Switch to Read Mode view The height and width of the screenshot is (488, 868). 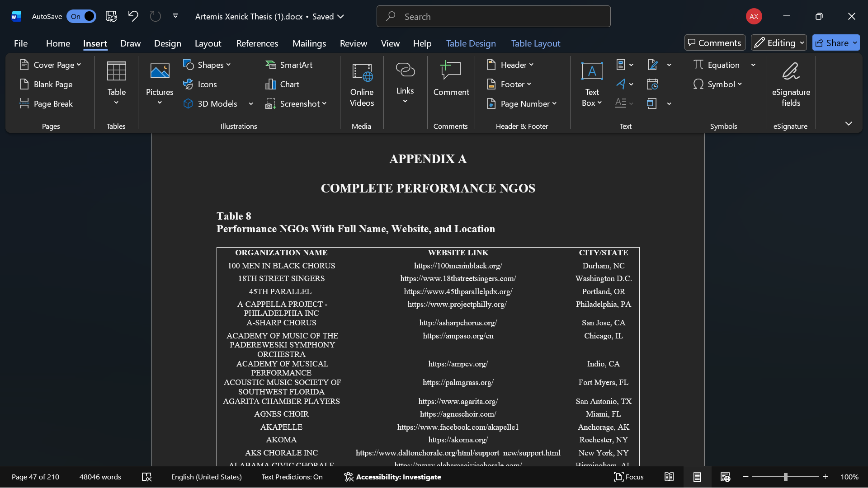click(669, 477)
